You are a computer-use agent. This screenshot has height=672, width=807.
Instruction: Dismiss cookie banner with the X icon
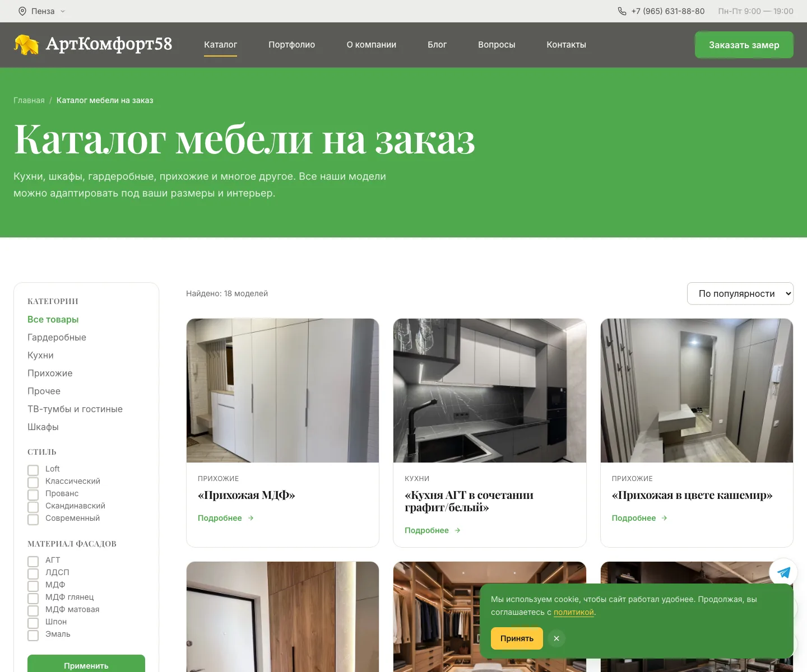click(556, 638)
